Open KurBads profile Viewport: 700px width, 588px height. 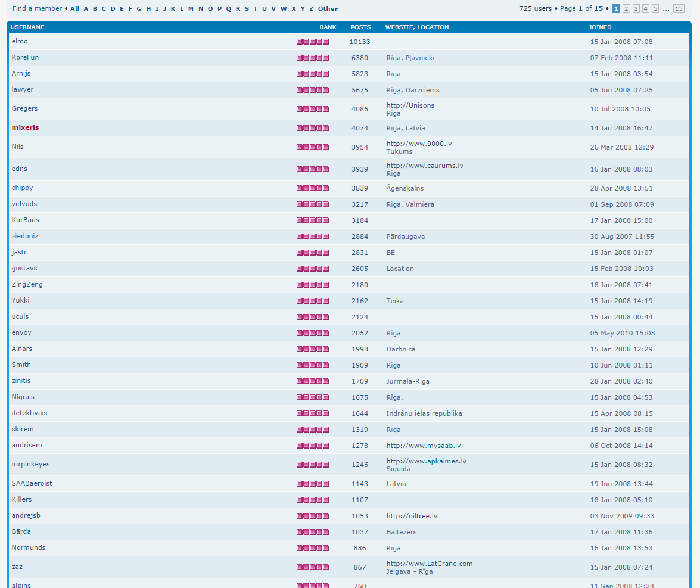tap(26, 220)
